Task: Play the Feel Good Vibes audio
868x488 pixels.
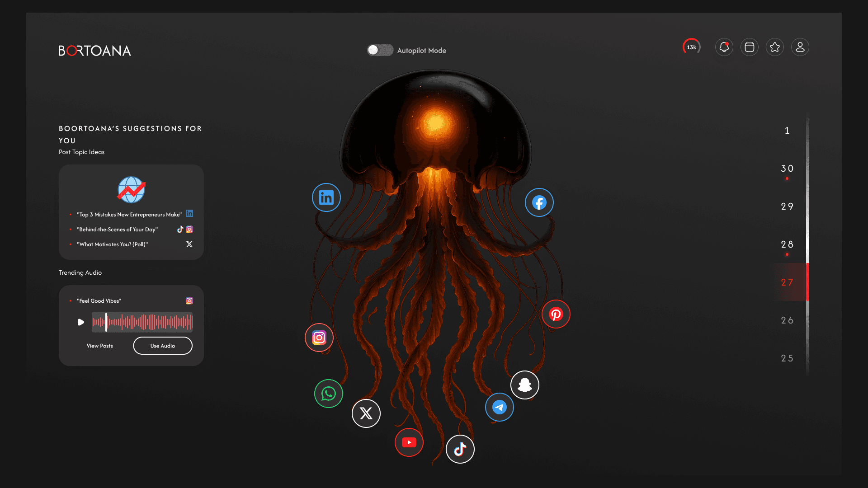Action: (x=81, y=322)
